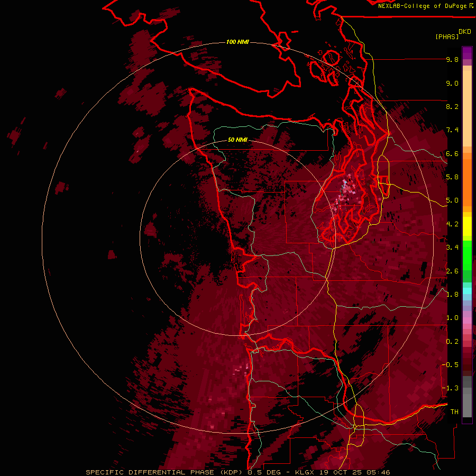Click the 8.2 legend value

click(452, 106)
